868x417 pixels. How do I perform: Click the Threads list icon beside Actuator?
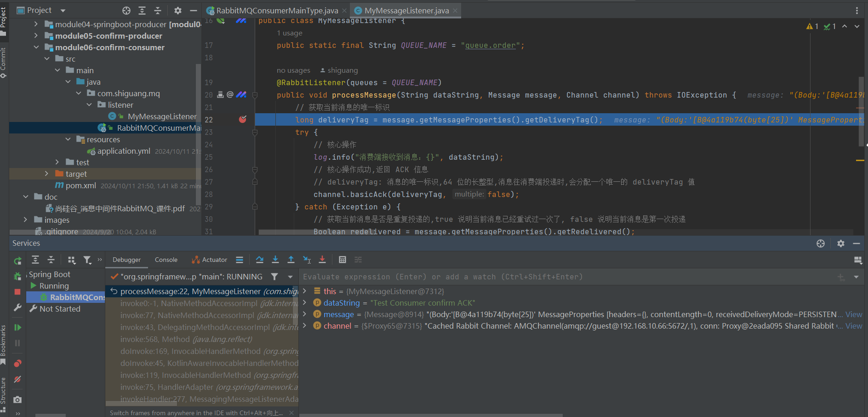pyautogui.click(x=240, y=260)
